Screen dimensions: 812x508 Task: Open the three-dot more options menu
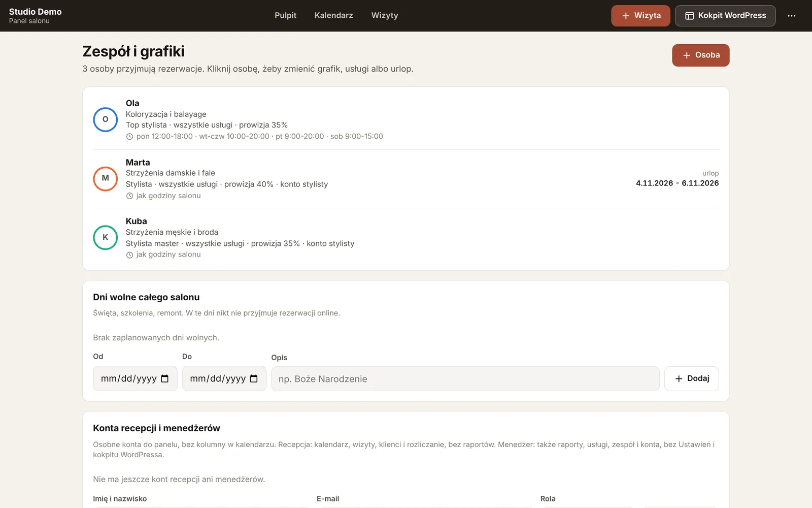coord(791,16)
